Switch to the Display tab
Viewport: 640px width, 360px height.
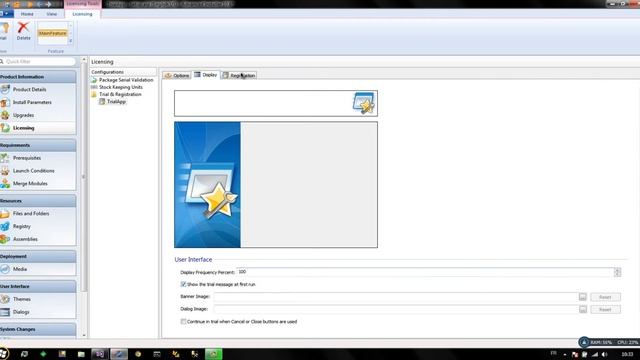(x=206, y=75)
